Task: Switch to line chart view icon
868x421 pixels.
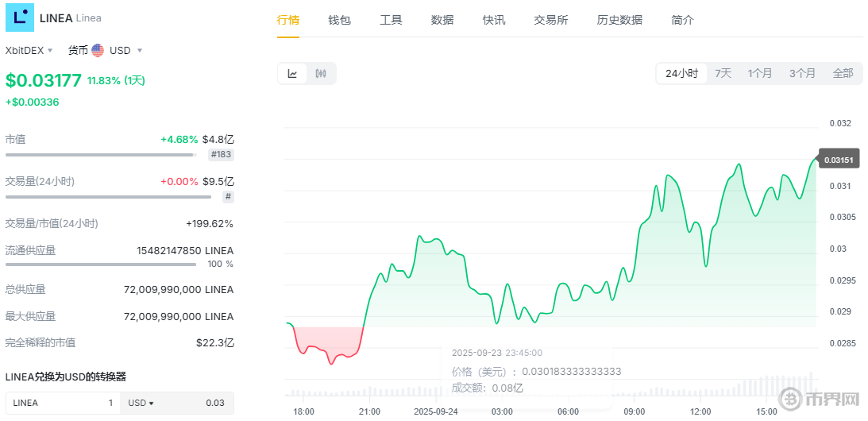Action: point(292,74)
